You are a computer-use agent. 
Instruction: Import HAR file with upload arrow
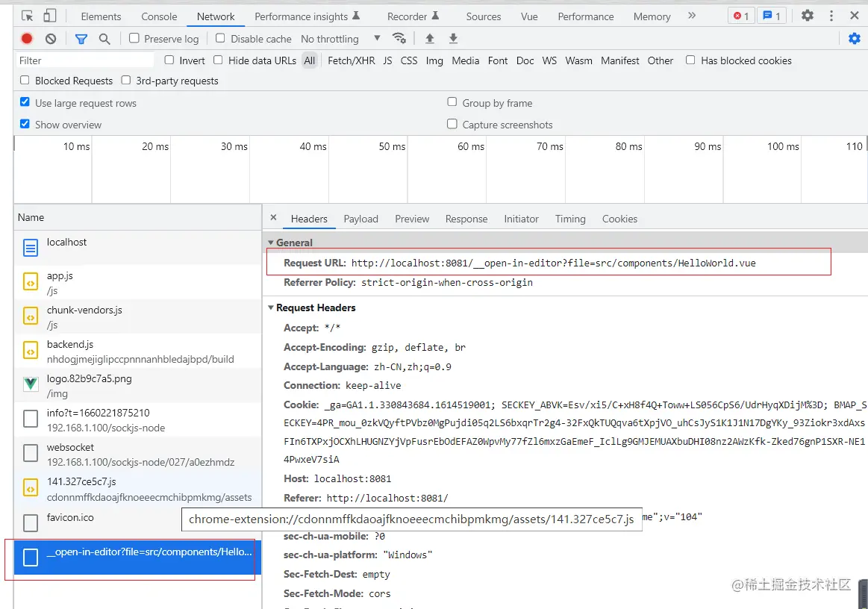pyautogui.click(x=430, y=38)
